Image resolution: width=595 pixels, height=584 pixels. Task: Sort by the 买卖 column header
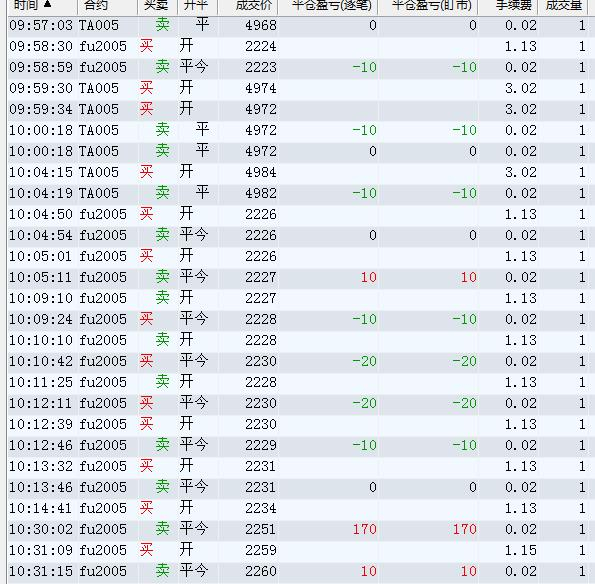(157, 6)
